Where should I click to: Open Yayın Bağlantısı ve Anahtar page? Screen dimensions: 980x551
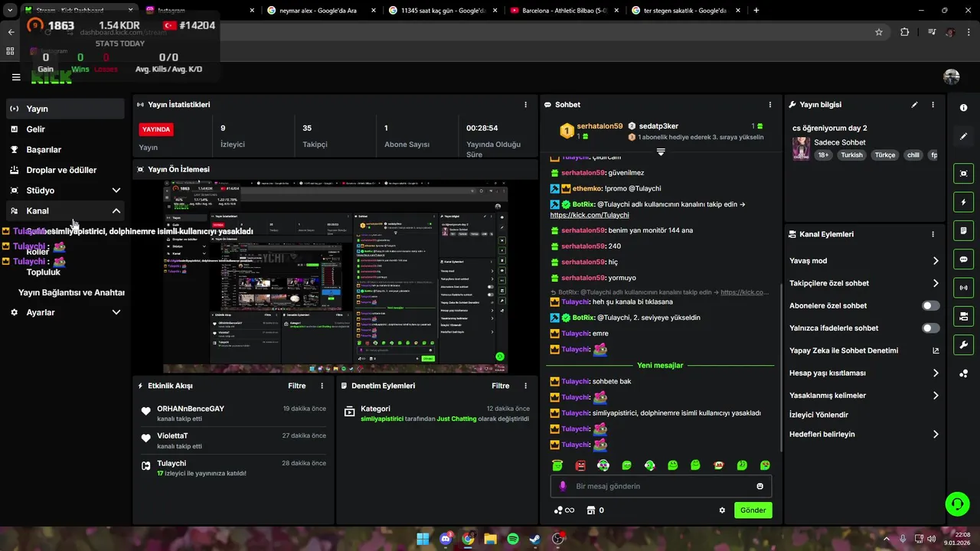coord(71,292)
